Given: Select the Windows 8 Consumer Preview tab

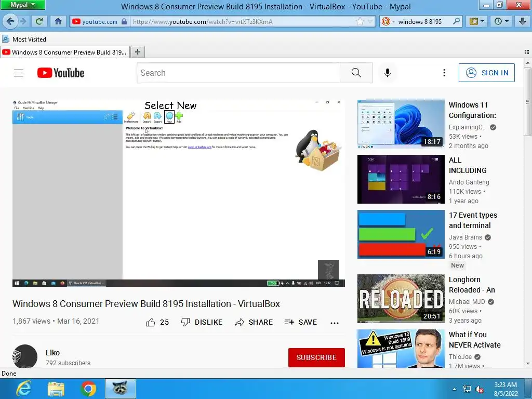Looking at the screenshot, I should [x=64, y=52].
